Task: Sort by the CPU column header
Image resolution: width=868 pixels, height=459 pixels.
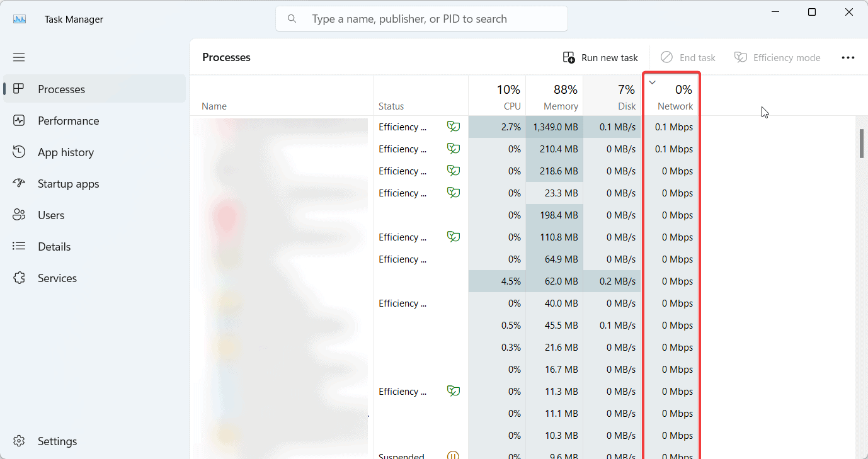Action: [497, 96]
